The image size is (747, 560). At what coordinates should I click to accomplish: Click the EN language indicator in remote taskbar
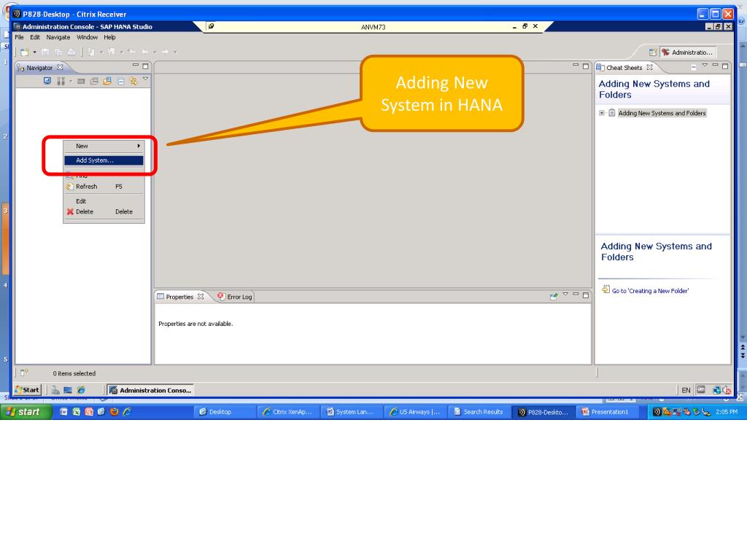[686, 390]
